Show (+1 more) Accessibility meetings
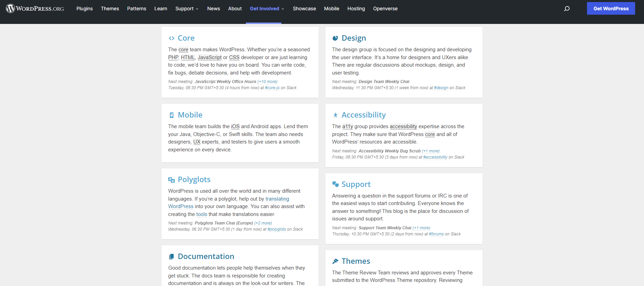 click(x=431, y=151)
